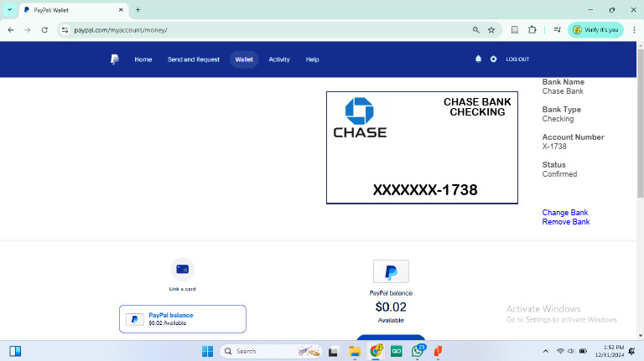
Task: Click the X-1738 account number text
Action: point(554,147)
